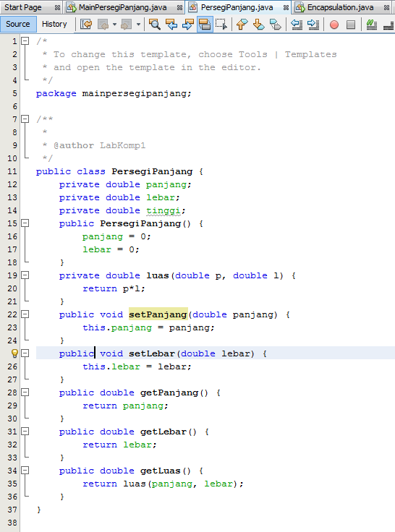The image size is (395, 532).
Task: Switch to Source view button
Action: [18, 24]
